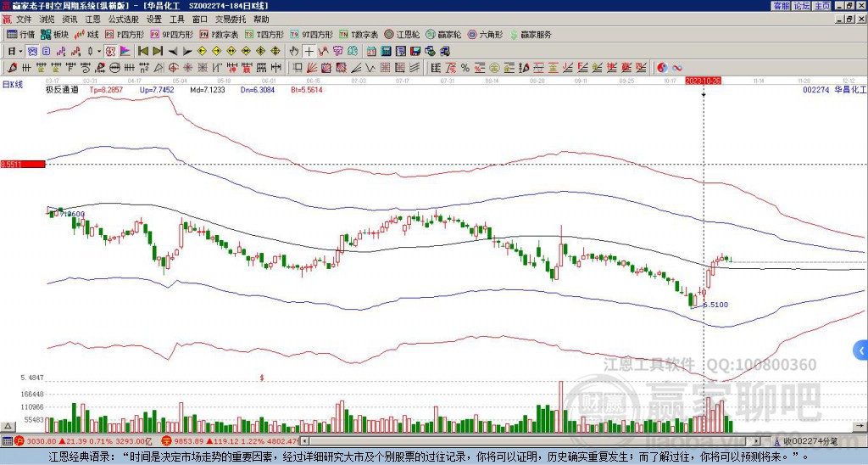Image resolution: width=868 pixels, height=465 pixels.
Task: Open the calendar icon in toolbar
Action: pos(371,52)
